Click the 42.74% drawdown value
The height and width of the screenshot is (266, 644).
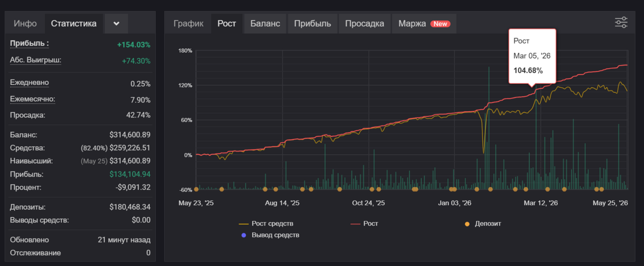(138, 115)
